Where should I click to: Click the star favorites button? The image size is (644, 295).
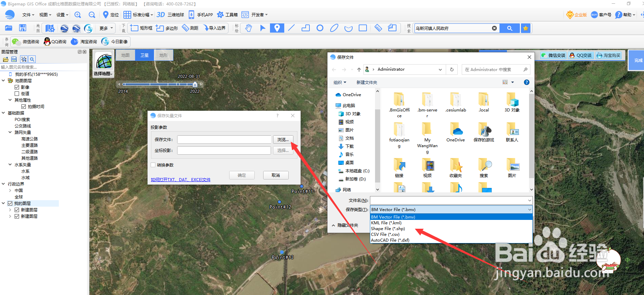[526, 28]
